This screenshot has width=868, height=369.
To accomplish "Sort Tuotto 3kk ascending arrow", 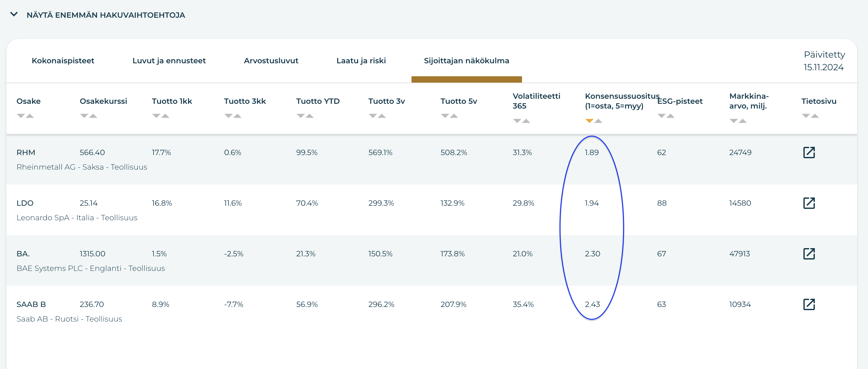I will 237,116.
